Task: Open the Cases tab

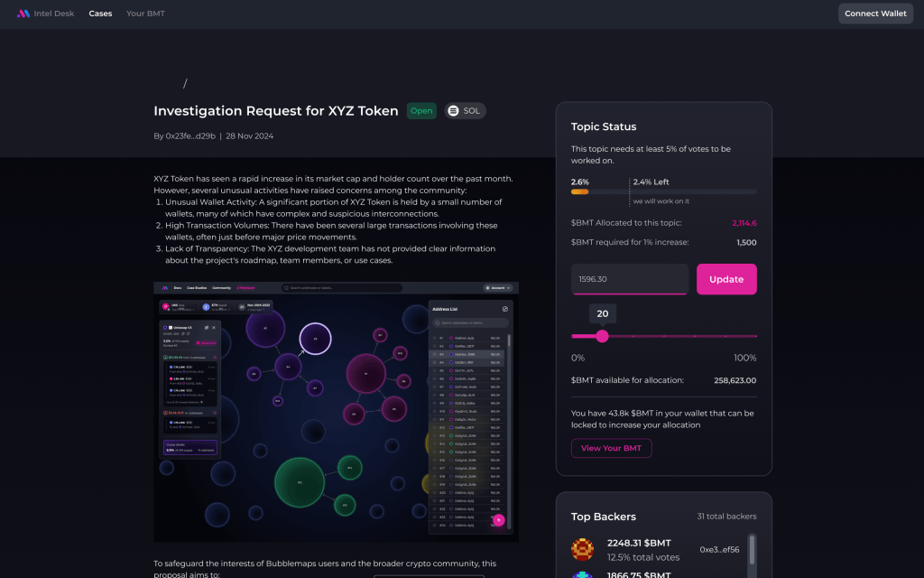Action: pyautogui.click(x=100, y=14)
